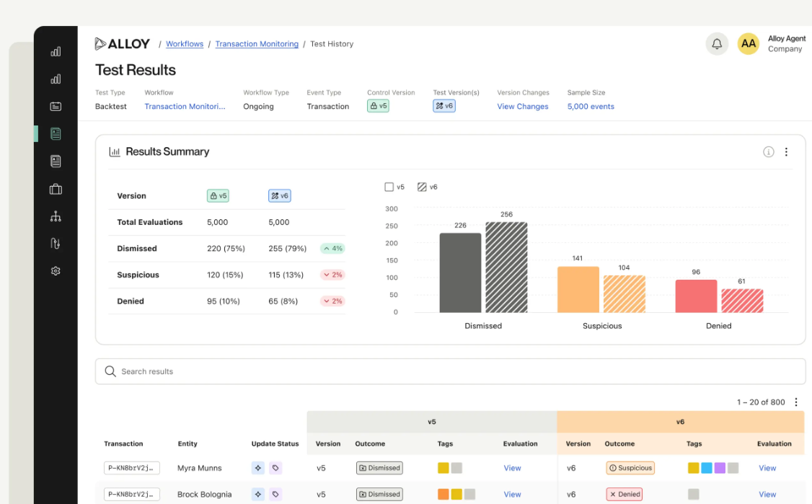The width and height of the screenshot is (812, 504).
Task: Click the blue v6 tag swatch for Myra Munns
Action: tap(707, 468)
